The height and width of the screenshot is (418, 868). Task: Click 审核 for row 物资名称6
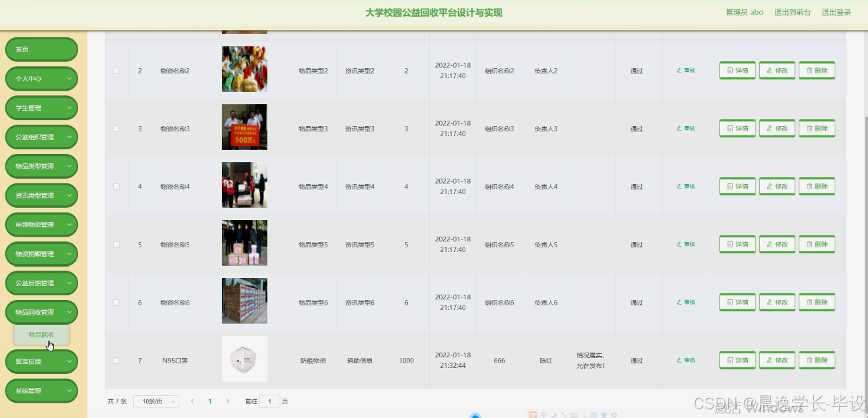(x=685, y=302)
